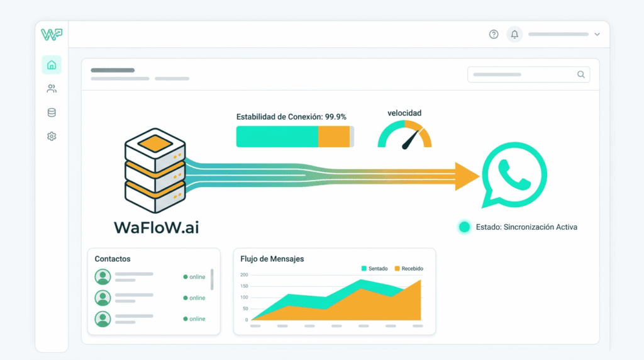The width and height of the screenshot is (644, 360).
Task: Toggle the Sentado legend entry
Action: coord(375,269)
